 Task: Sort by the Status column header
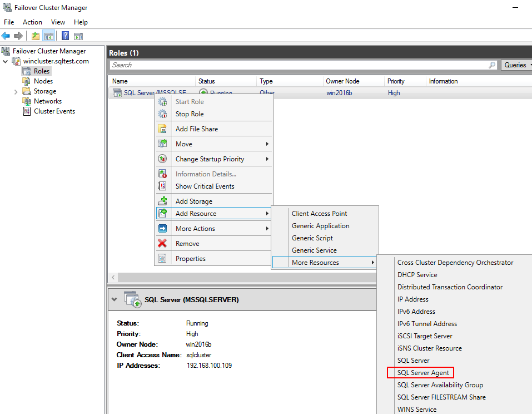point(226,81)
